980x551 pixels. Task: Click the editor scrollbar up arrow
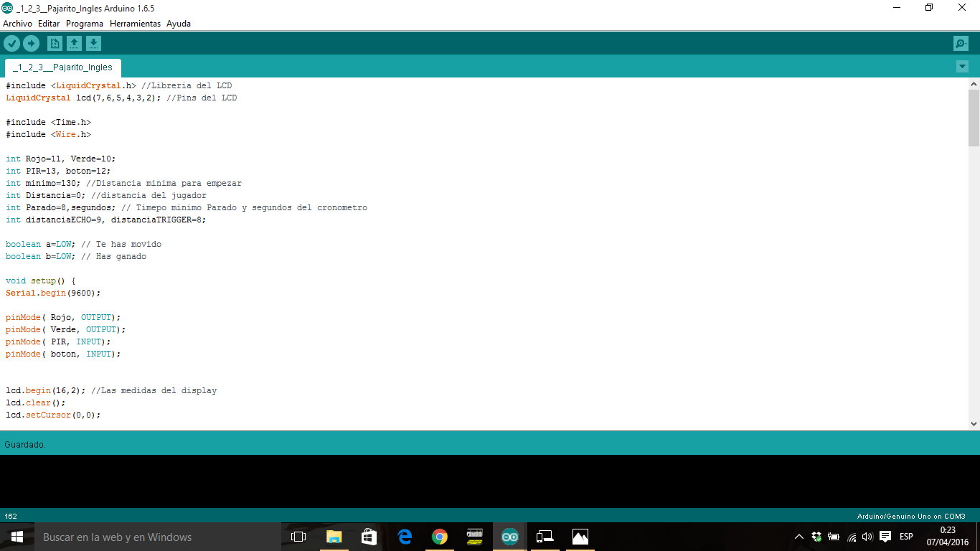point(974,84)
